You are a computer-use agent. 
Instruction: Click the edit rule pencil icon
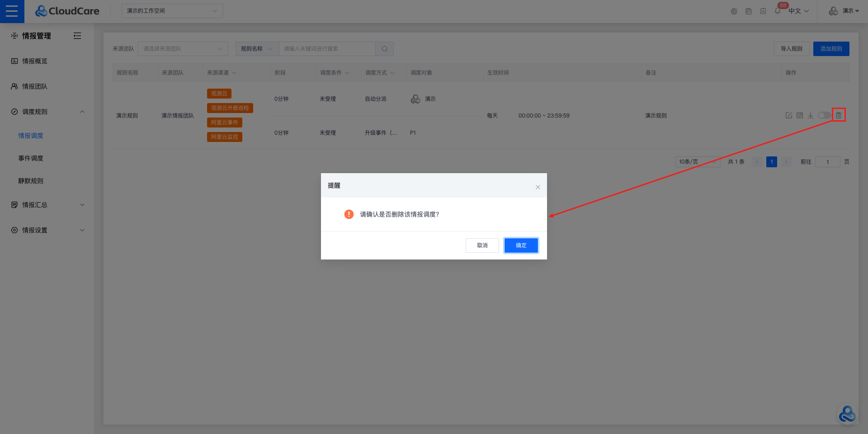(789, 115)
